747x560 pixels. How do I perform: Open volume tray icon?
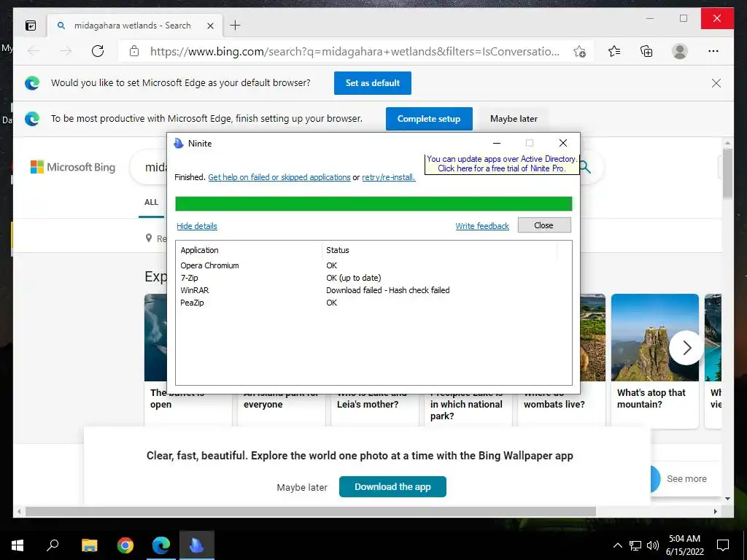pyautogui.click(x=653, y=545)
